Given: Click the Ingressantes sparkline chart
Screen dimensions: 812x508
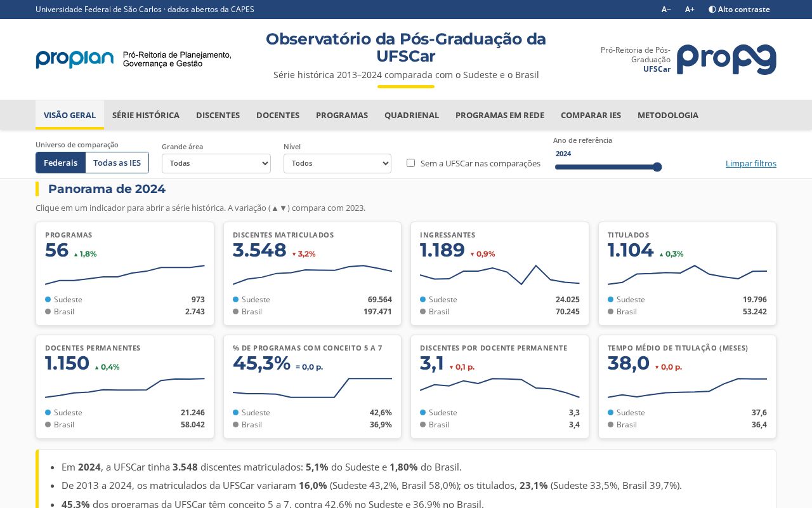Looking at the screenshot, I should [500, 275].
